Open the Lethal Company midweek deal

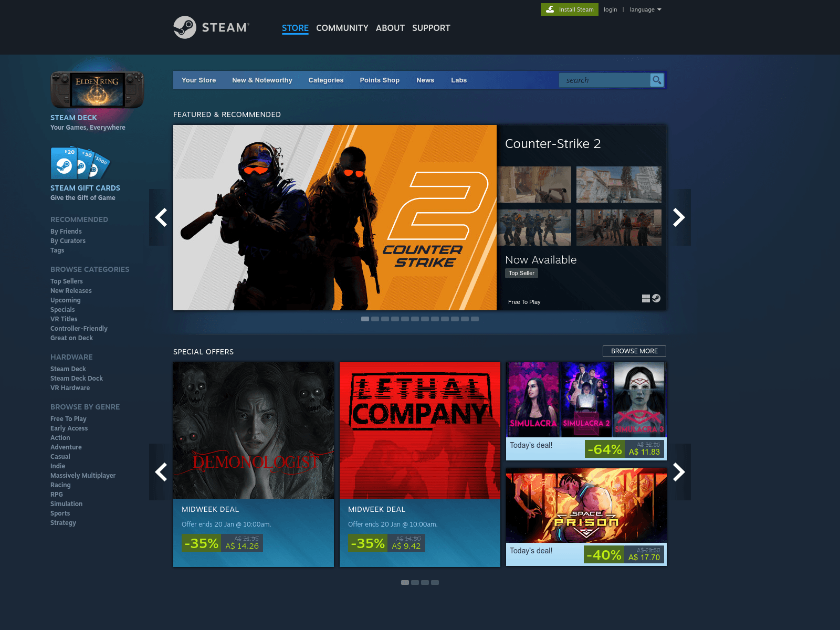420,465
